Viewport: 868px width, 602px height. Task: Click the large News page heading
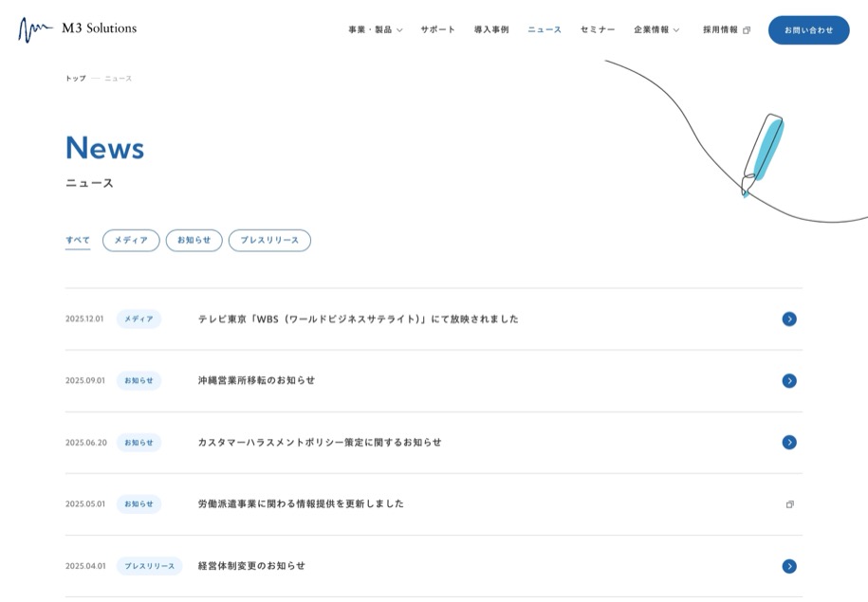click(x=104, y=148)
